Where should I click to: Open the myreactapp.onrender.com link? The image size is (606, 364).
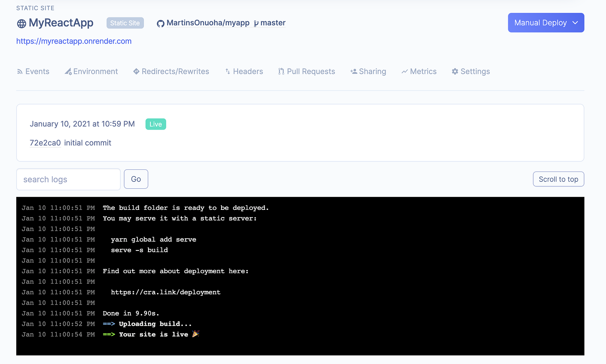pos(74,41)
